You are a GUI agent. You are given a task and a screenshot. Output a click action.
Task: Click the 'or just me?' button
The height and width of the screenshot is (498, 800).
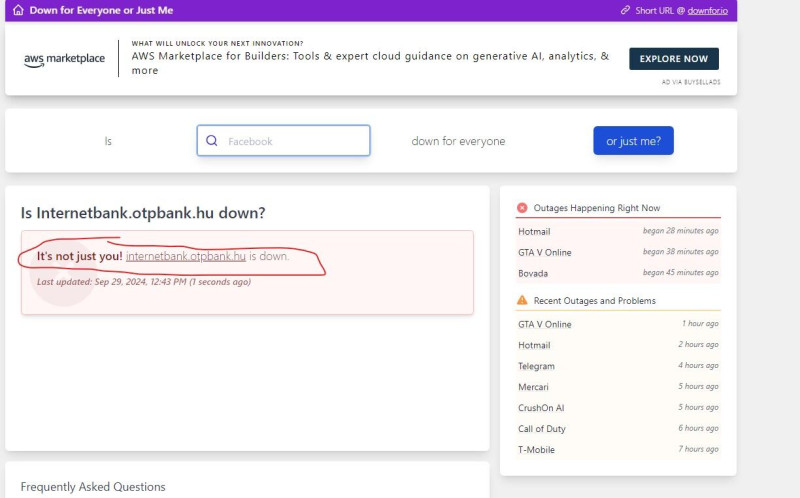633,140
